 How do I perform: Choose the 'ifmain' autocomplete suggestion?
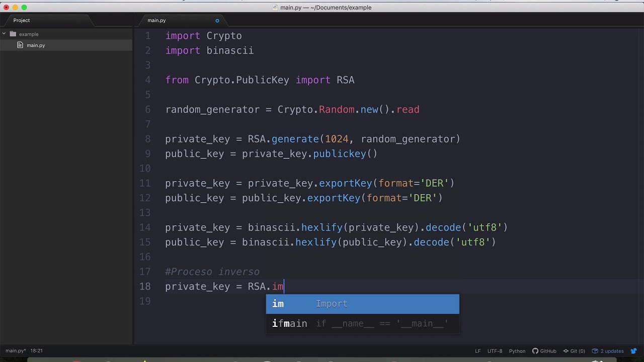click(x=362, y=323)
